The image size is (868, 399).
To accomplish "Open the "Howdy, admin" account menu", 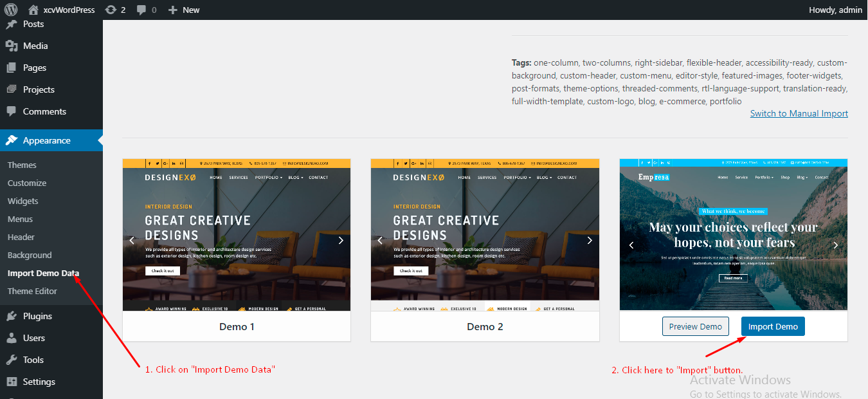I will [x=835, y=10].
